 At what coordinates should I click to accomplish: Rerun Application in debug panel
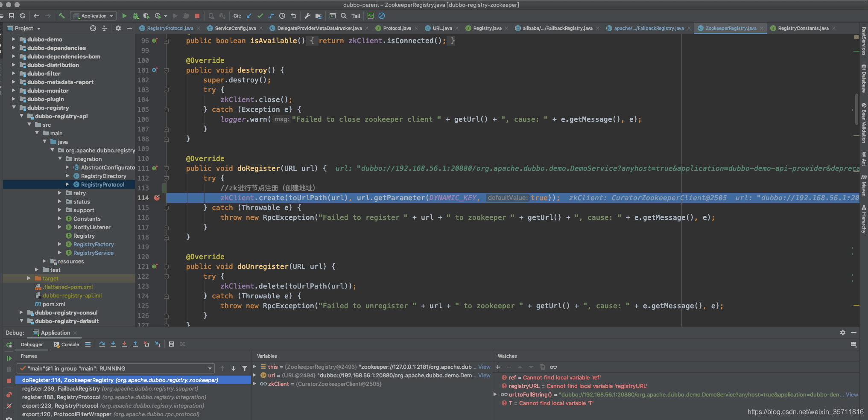point(9,344)
